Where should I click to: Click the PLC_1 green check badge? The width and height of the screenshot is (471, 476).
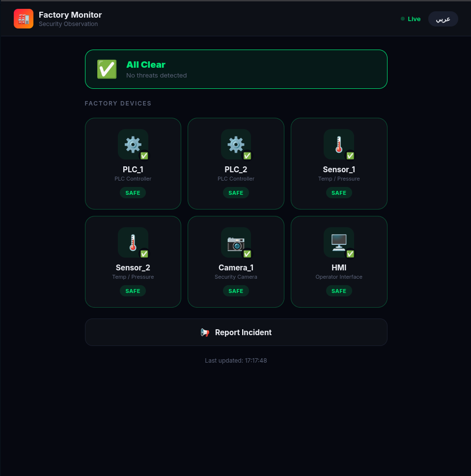coord(144,156)
